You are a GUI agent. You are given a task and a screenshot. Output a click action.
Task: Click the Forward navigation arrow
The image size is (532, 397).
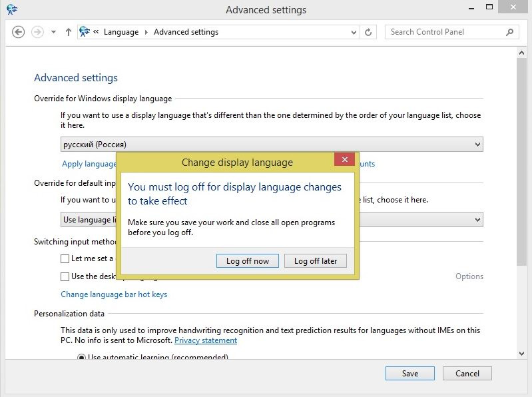coord(37,32)
